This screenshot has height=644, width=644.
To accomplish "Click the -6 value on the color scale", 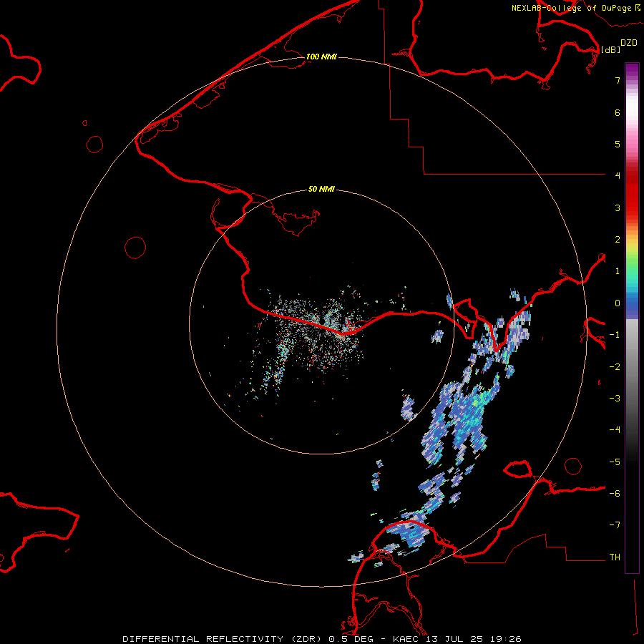I will click(x=615, y=494).
